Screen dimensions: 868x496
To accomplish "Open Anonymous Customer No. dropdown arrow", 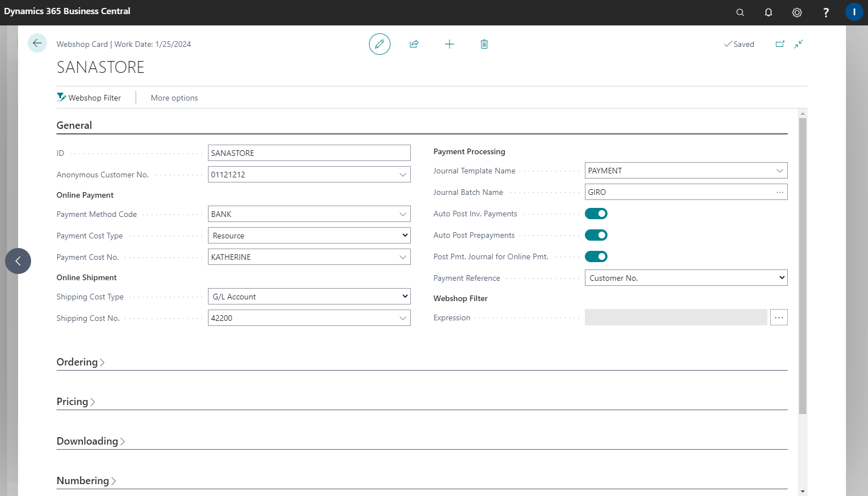I will (x=403, y=175).
